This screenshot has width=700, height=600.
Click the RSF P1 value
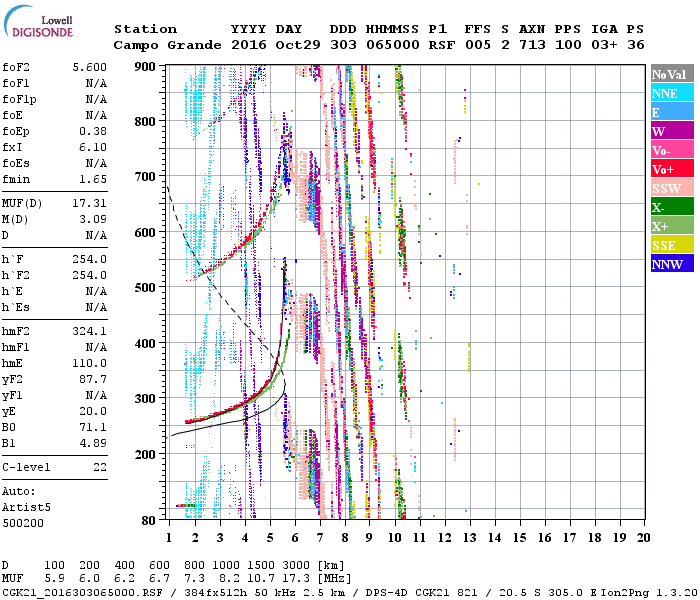click(442, 45)
